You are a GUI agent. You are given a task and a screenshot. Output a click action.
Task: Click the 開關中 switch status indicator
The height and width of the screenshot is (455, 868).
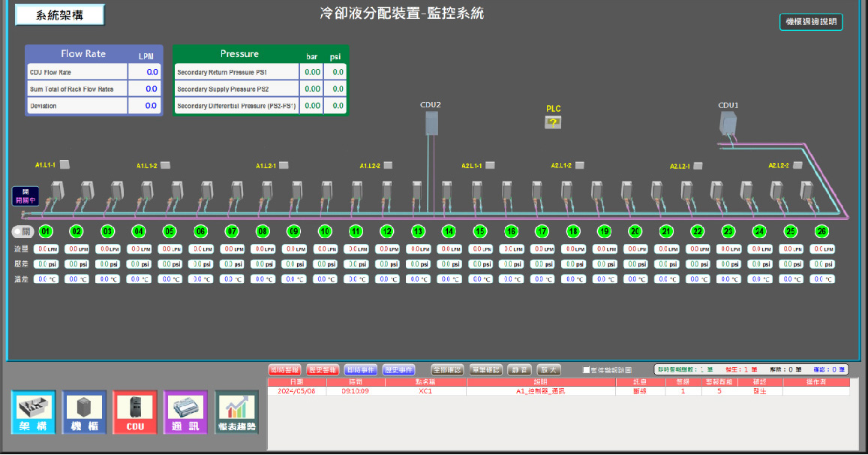tap(25, 196)
